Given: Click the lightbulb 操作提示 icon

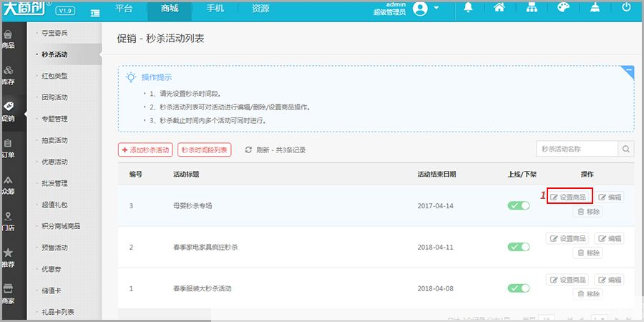Looking at the screenshot, I should pyautogui.click(x=131, y=77).
